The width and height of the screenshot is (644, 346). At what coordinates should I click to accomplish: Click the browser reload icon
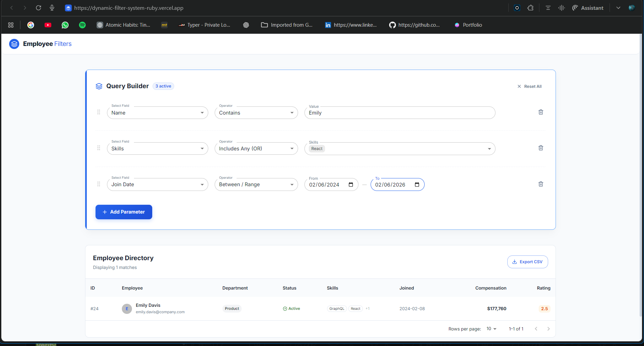click(38, 8)
